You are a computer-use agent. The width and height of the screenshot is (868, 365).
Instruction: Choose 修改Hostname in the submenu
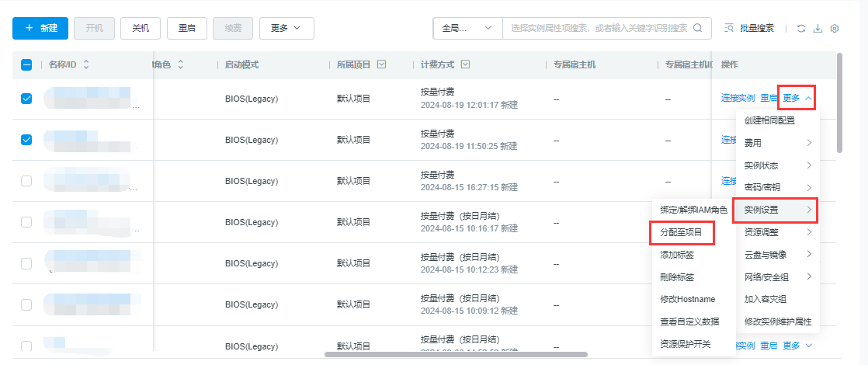[686, 299]
